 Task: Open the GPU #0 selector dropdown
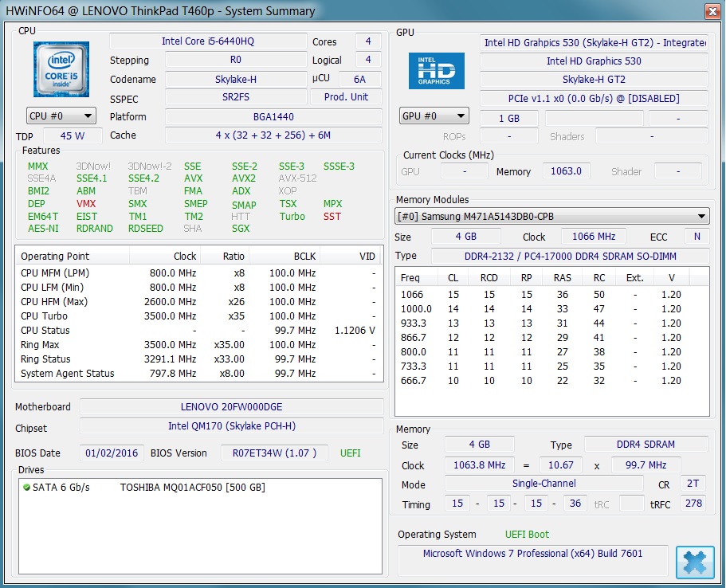[434, 116]
